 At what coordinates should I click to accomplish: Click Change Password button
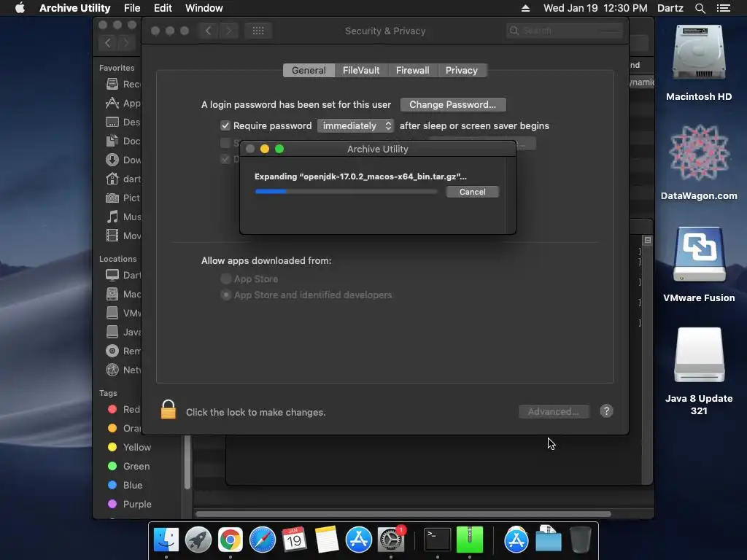pos(452,105)
